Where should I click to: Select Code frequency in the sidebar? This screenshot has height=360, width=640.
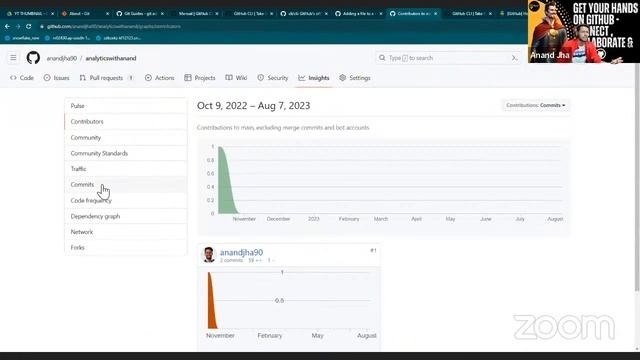[x=126, y=200]
